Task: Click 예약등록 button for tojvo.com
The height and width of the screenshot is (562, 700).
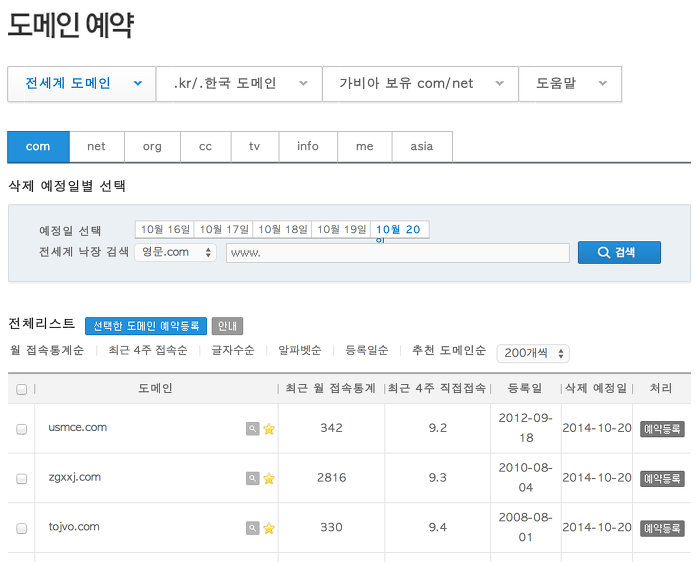Action: [662, 529]
